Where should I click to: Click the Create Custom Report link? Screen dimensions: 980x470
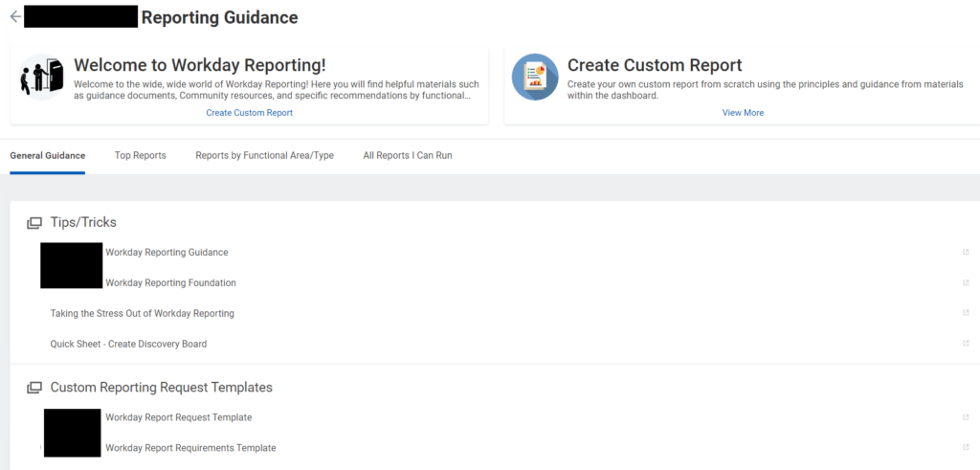click(x=250, y=113)
